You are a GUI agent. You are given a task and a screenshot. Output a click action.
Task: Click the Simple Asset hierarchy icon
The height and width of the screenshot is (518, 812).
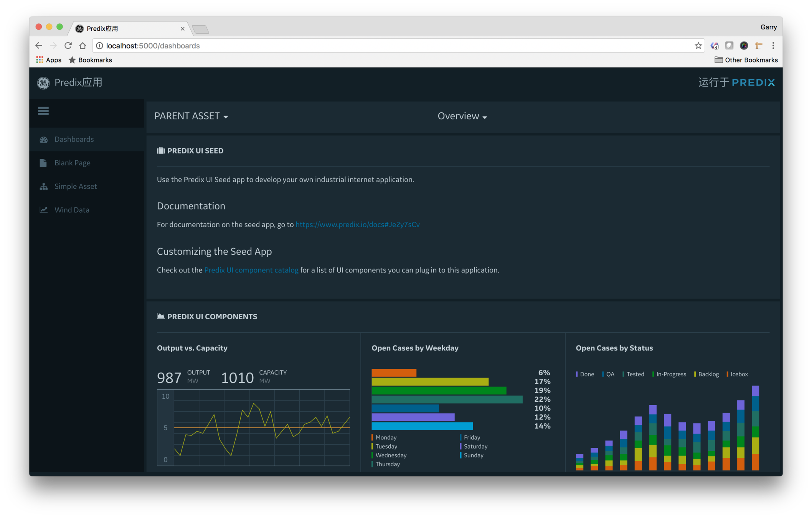[44, 186]
